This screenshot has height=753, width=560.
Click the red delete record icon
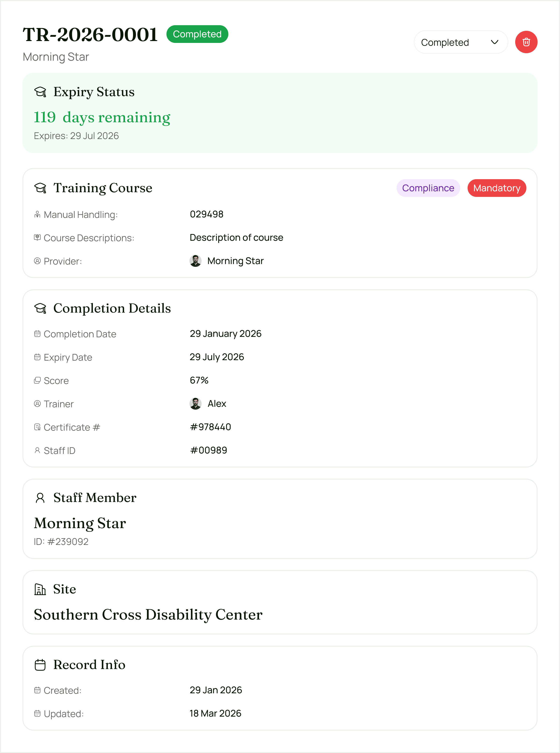point(526,42)
